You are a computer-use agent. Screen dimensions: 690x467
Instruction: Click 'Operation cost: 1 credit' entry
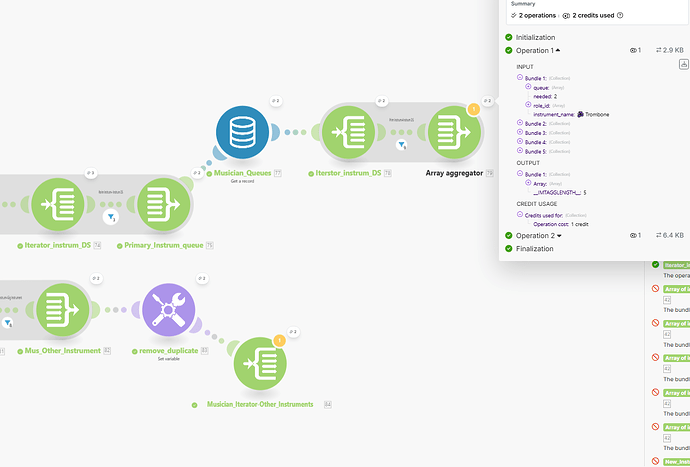click(x=561, y=224)
